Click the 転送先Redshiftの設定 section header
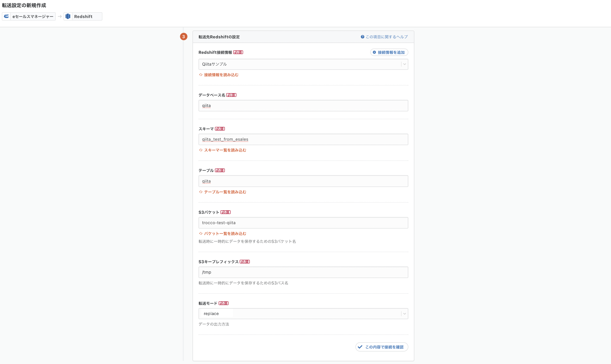This screenshot has height=364, width=611. coord(219,37)
